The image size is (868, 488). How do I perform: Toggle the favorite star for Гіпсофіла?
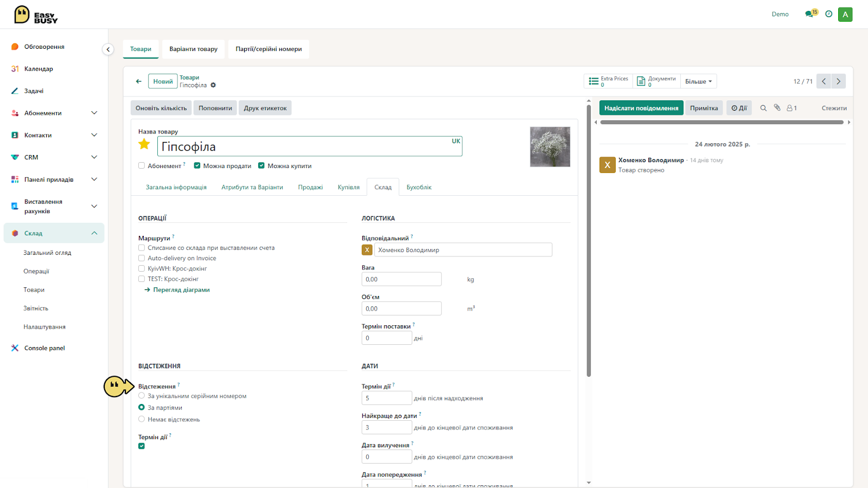coord(144,144)
